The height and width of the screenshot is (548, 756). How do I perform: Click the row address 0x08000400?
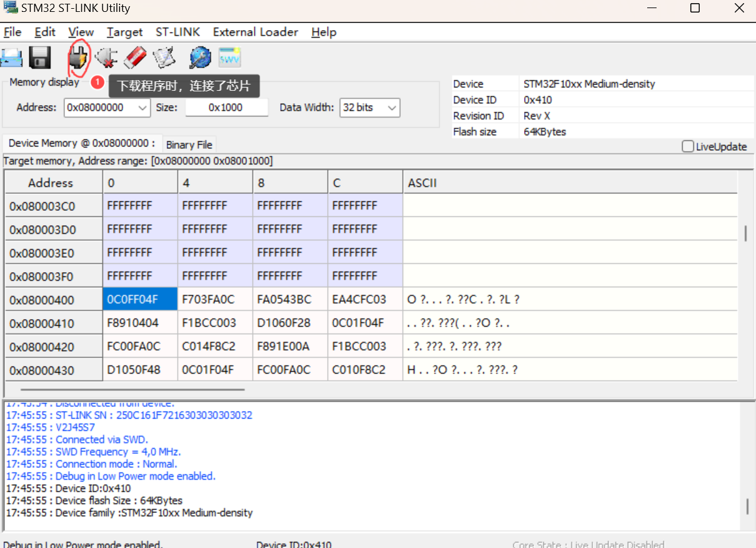[54, 300]
